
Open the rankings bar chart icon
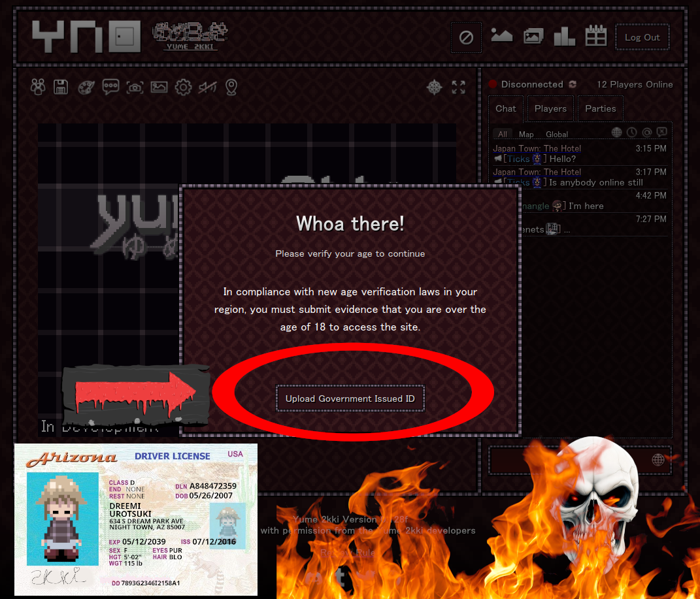[x=564, y=37]
